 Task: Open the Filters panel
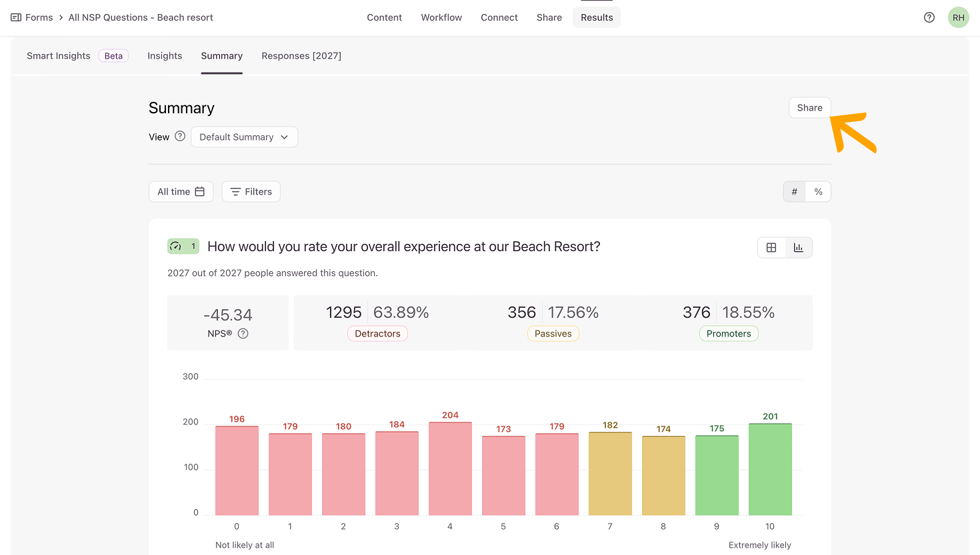[251, 192]
